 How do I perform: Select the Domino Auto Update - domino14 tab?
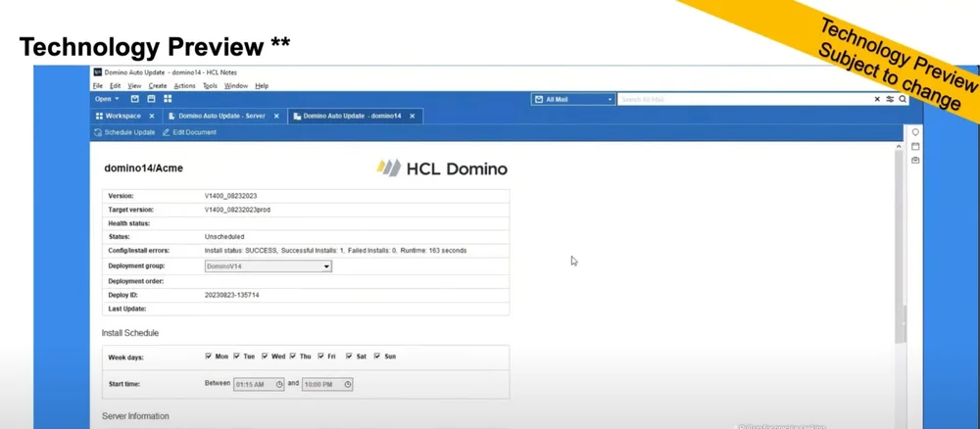pos(352,117)
